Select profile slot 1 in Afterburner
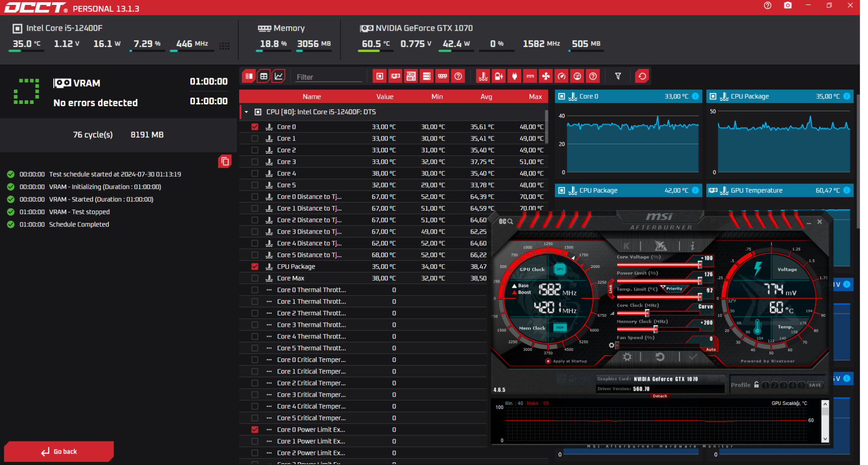868x465 pixels. pyautogui.click(x=765, y=385)
